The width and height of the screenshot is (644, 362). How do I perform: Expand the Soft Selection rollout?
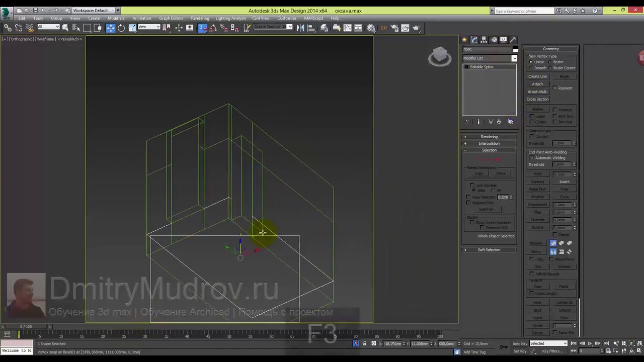(x=489, y=250)
